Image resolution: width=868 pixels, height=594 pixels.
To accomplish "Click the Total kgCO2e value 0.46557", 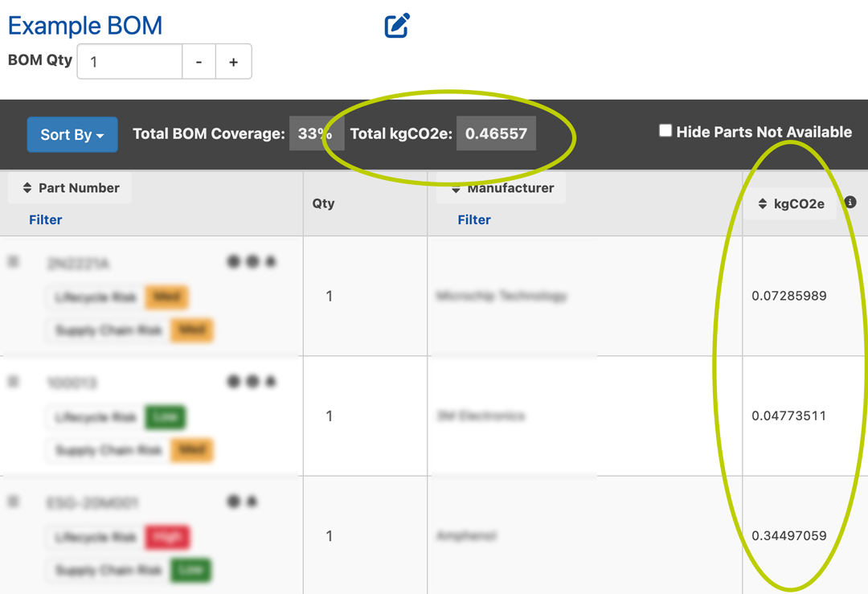I will click(x=496, y=134).
